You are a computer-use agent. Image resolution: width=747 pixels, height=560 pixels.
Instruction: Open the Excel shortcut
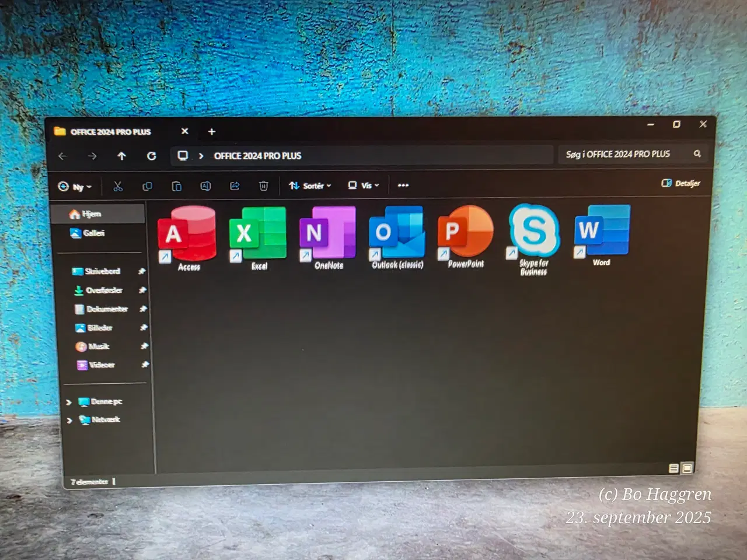point(258,237)
